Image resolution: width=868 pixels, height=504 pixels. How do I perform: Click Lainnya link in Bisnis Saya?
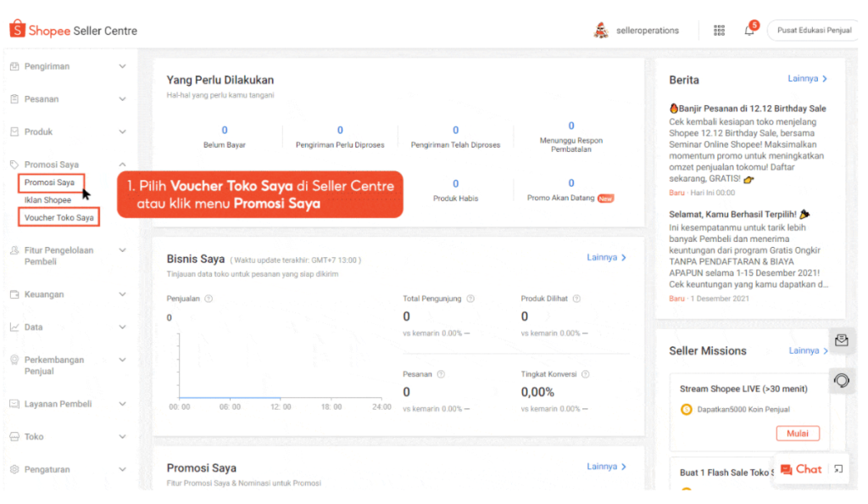[607, 258]
